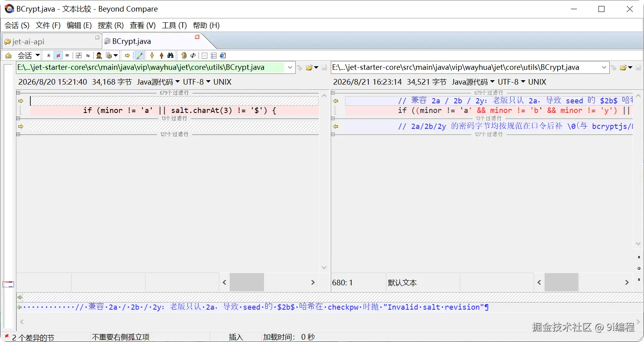Toggle the line numbers list icon
This screenshot has height=342, width=644.
214,55
